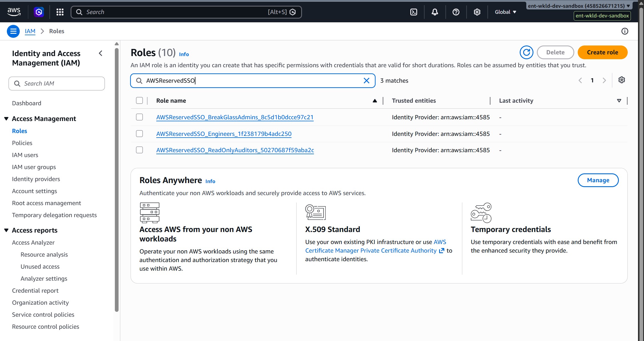This screenshot has width=644, height=341.
Task: Sort by Role name ascending arrow
Action: click(375, 101)
